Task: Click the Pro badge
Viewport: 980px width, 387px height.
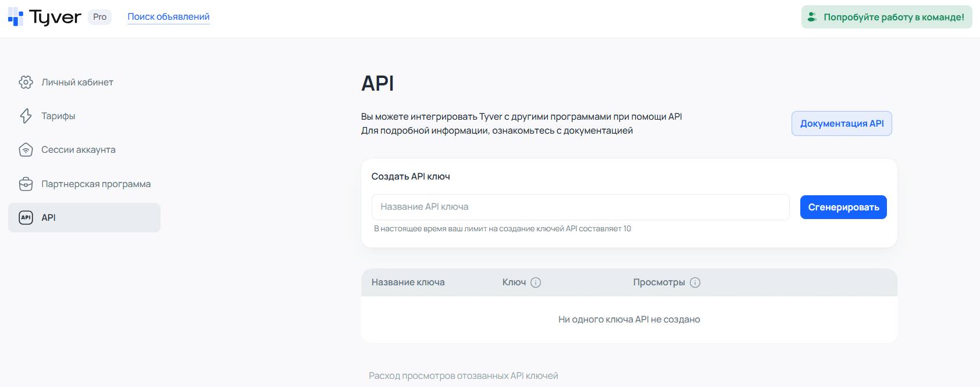Action: tap(100, 17)
